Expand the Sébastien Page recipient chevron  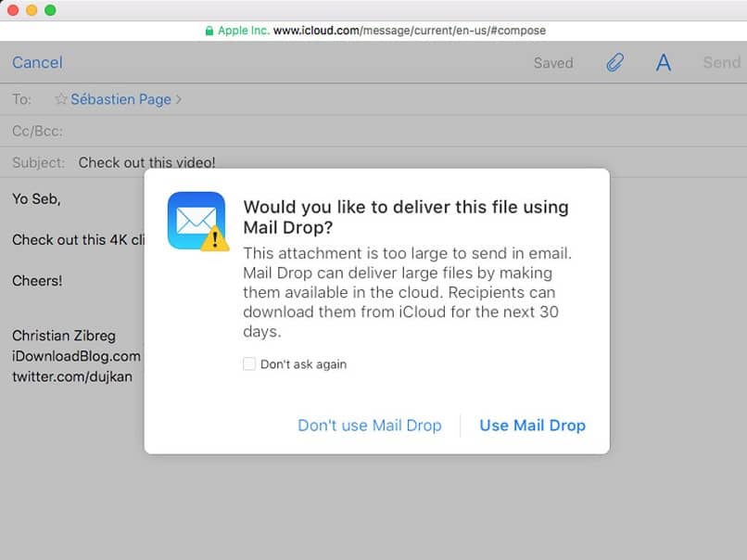pyautogui.click(x=179, y=99)
